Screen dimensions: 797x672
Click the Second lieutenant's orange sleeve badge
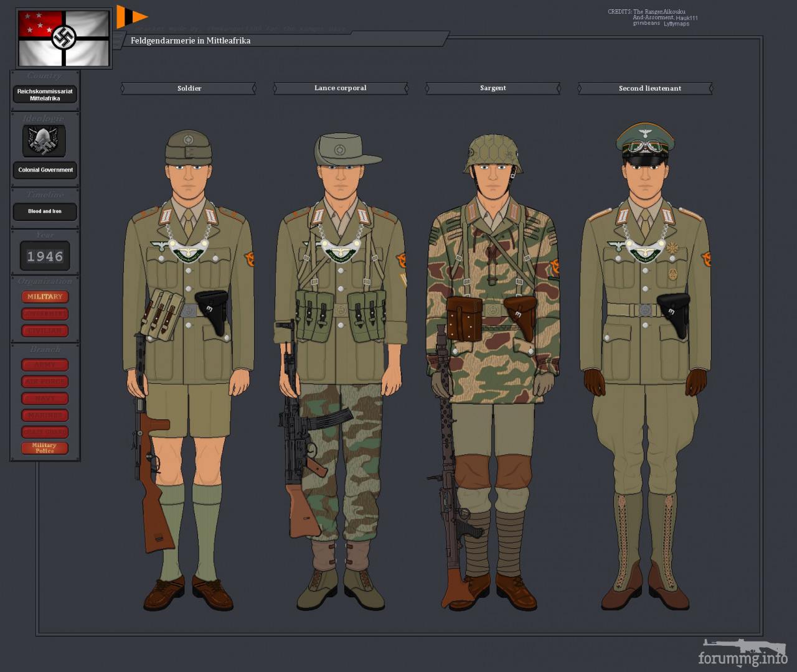click(x=706, y=259)
